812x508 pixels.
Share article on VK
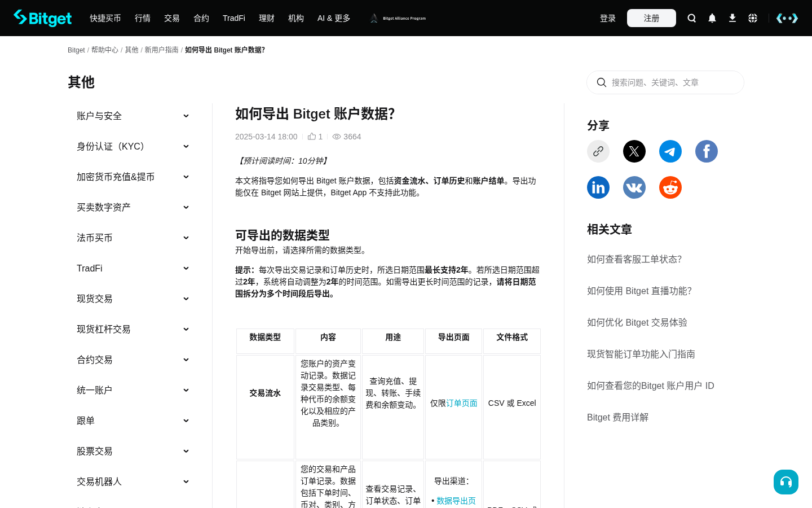pos(634,187)
